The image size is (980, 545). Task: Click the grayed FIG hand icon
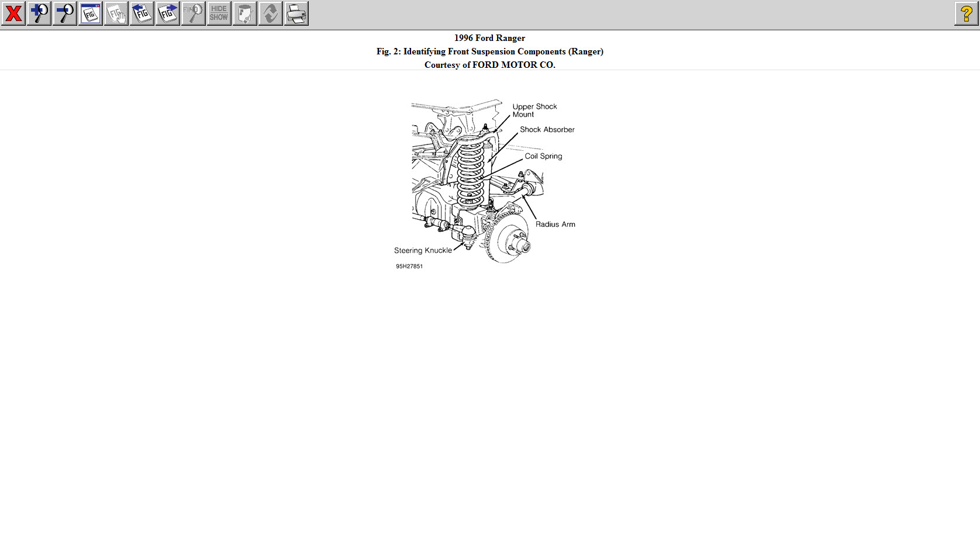coord(116,13)
